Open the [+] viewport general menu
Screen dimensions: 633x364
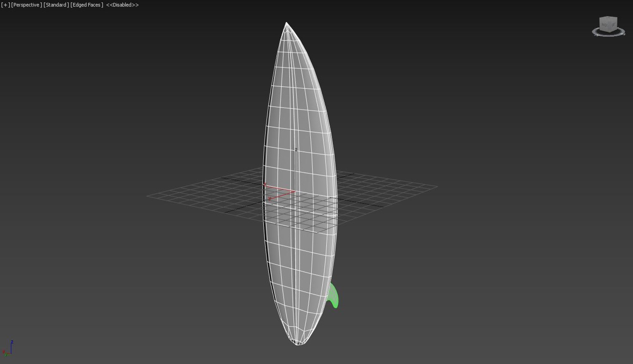tap(5, 5)
